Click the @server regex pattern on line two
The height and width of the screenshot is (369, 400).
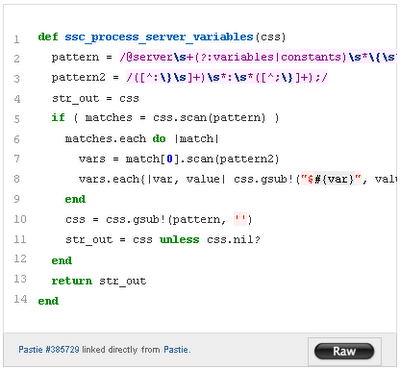click(x=257, y=57)
